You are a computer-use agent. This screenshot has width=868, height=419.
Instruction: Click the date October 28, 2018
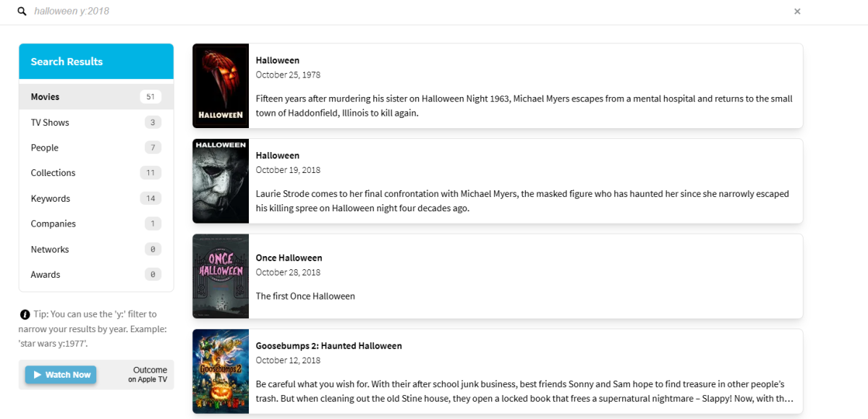tap(288, 273)
